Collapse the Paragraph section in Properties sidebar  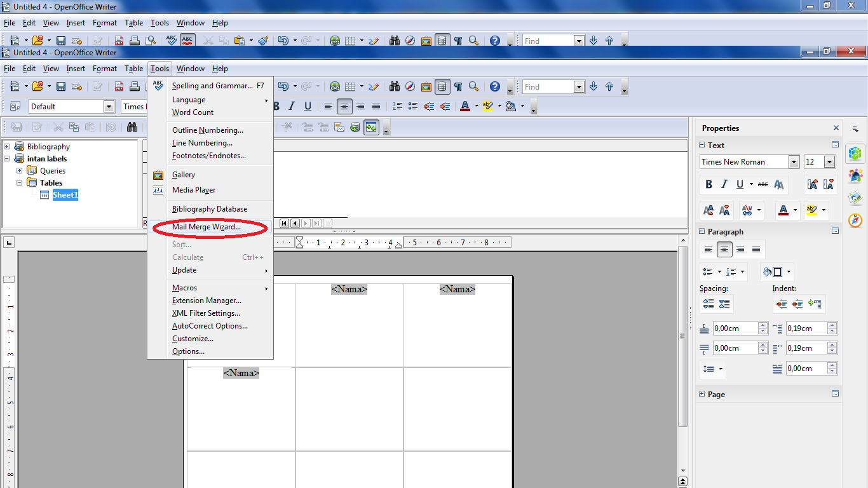702,232
